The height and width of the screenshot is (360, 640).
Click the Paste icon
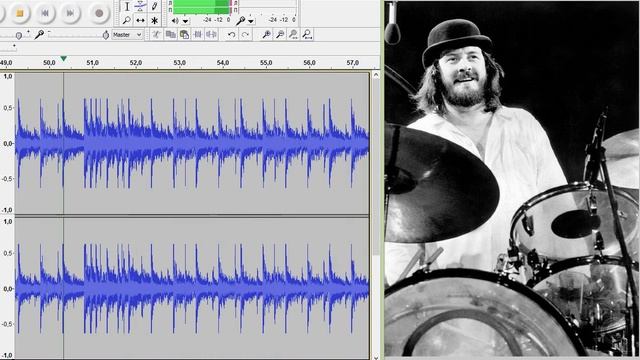pos(184,35)
